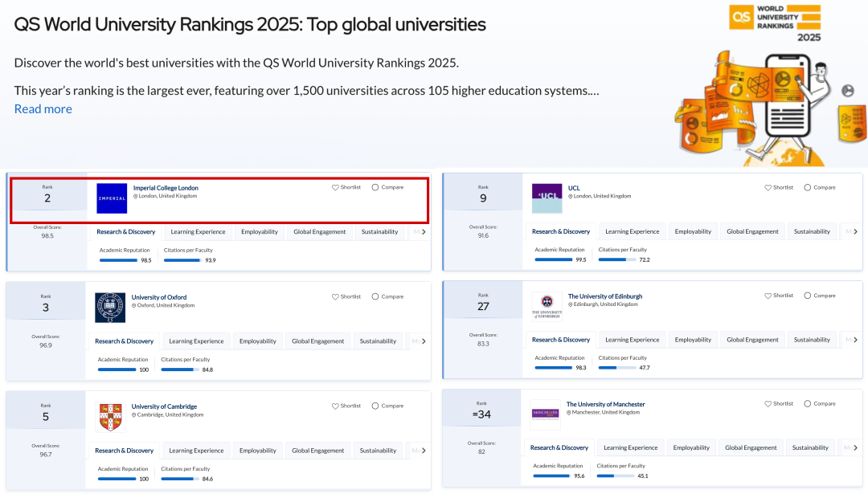Open Global Engagement tab on UCL card
Image resolution: width=868 pixels, height=498 pixels.
tap(752, 232)
